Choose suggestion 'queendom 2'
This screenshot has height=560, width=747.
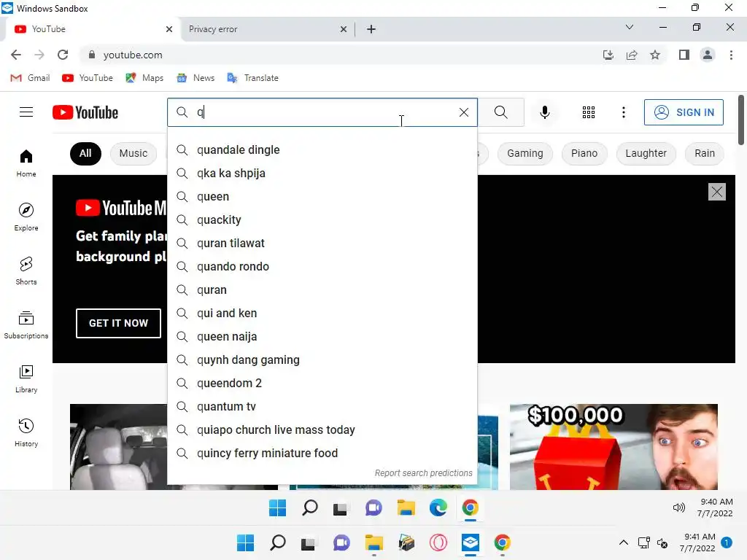pos(322,384)
